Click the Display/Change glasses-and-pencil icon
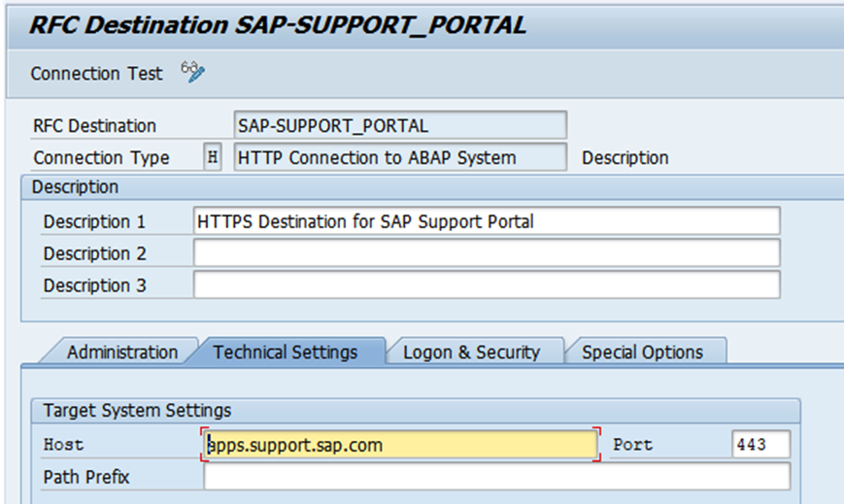The image size is (844, 504). pyautogui.click(x=192, y=73)
